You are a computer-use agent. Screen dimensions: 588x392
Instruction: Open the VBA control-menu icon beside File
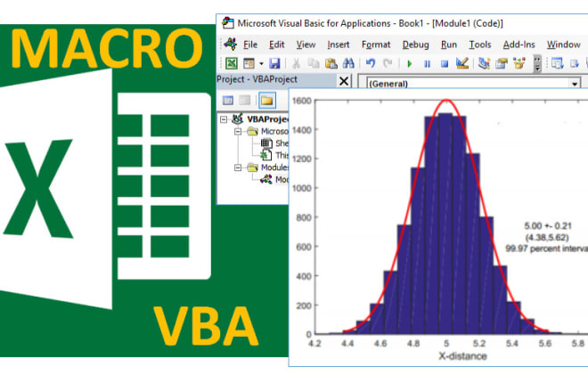point(230,45)
